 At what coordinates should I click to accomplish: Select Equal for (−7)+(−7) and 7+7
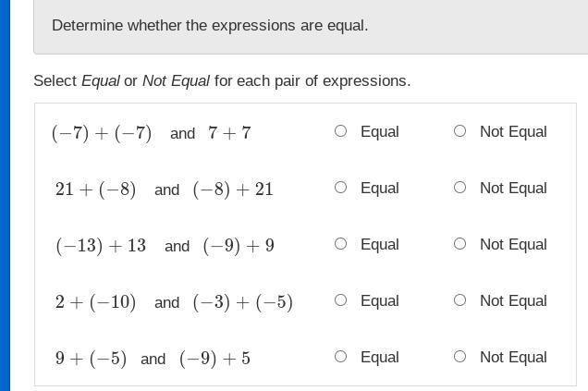coord(340,131)
